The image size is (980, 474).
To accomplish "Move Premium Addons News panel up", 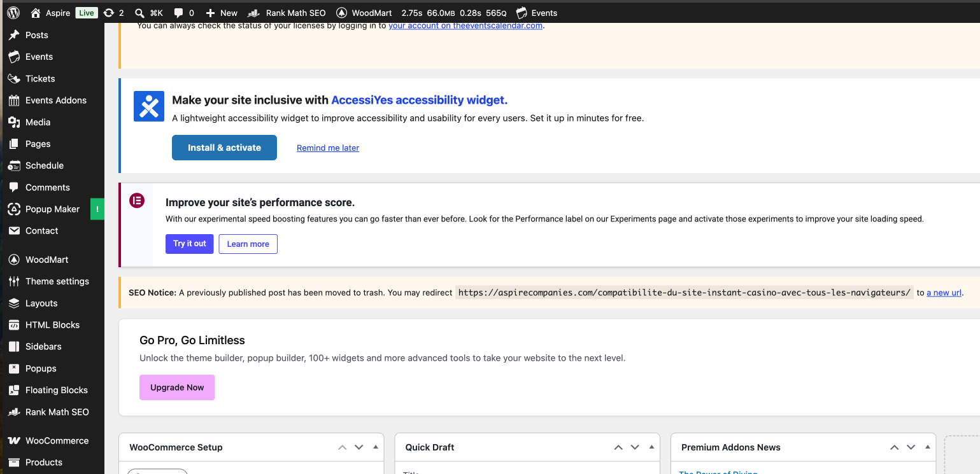I will [895, 447].
